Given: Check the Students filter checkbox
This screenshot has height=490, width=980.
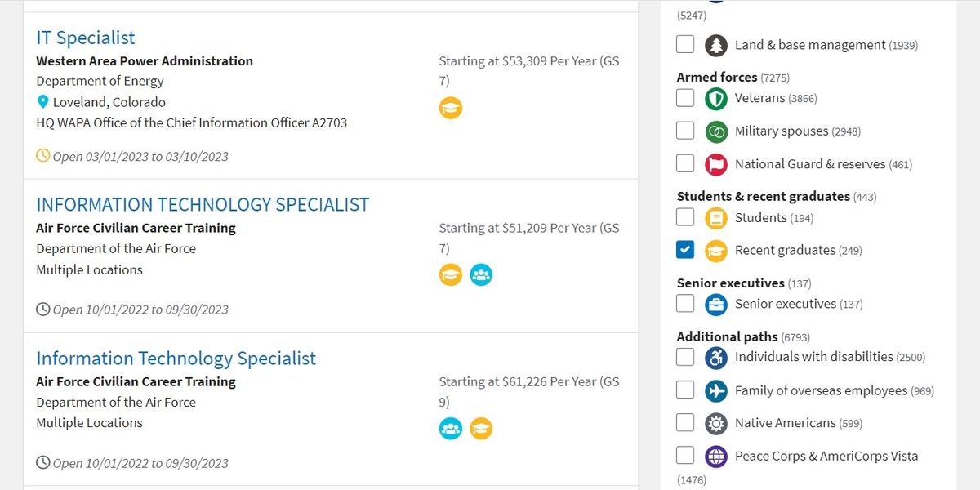Looking at the screenshot, I should coord(685,217).
